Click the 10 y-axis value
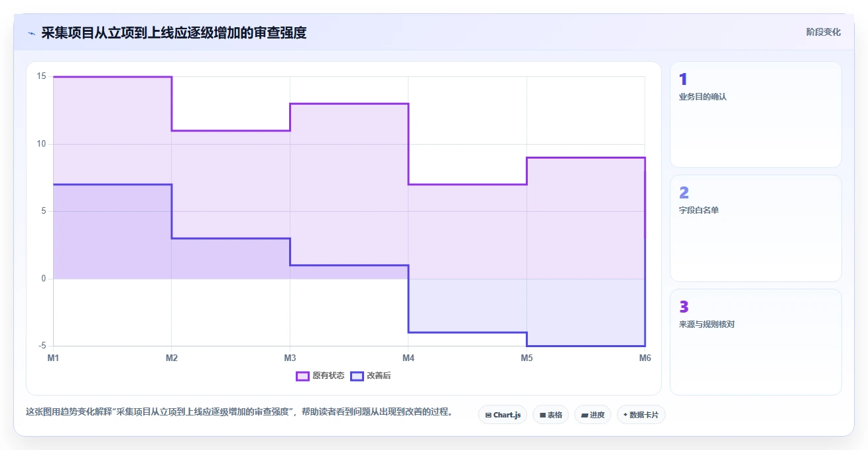 (41, 144)
